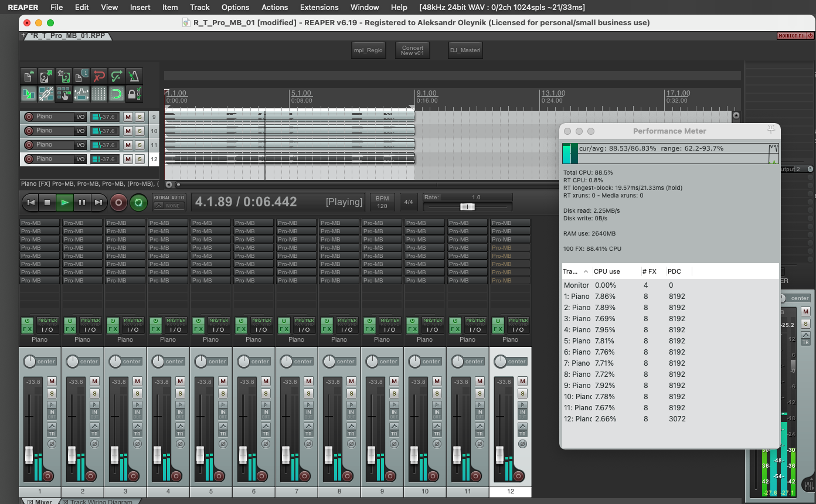Open the Insert menu
Image resolution: width=816 pixels, height=504 pixels.
(140, 7)
